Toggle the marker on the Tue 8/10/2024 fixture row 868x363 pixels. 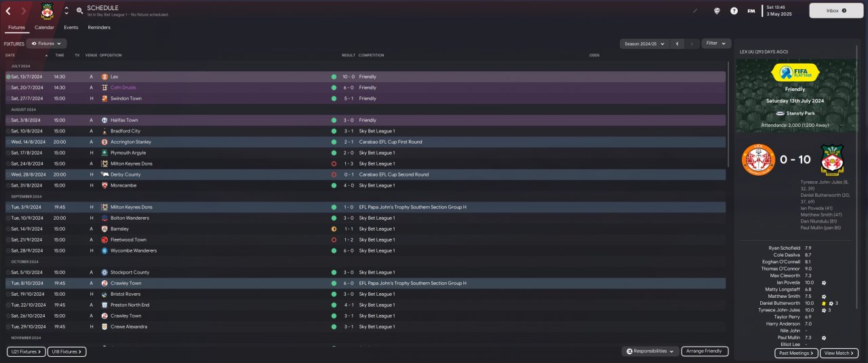[x=8, y=283]
